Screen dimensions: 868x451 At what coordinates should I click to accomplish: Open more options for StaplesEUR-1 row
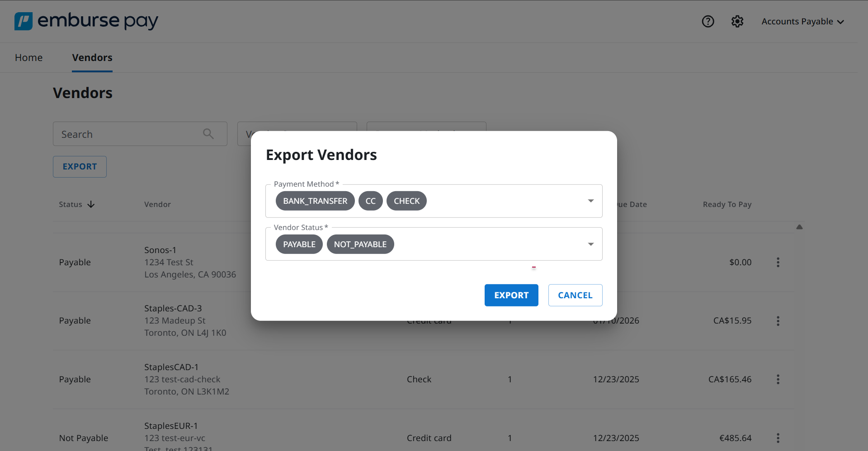point(778,438)
